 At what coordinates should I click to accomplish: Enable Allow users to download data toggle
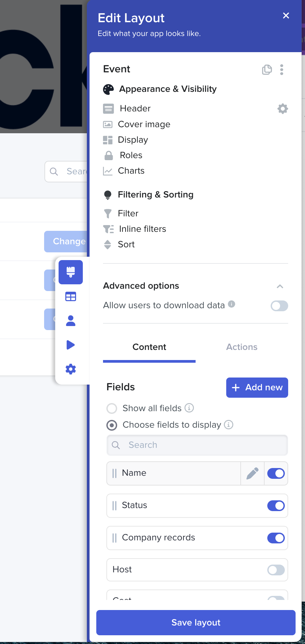(279, 306)
